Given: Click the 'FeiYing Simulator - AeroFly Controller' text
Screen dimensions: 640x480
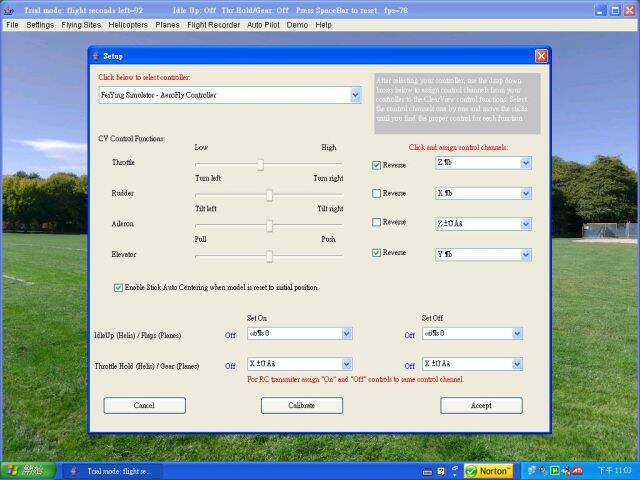Looking at the screenshot, I should [x=158, y=95].
